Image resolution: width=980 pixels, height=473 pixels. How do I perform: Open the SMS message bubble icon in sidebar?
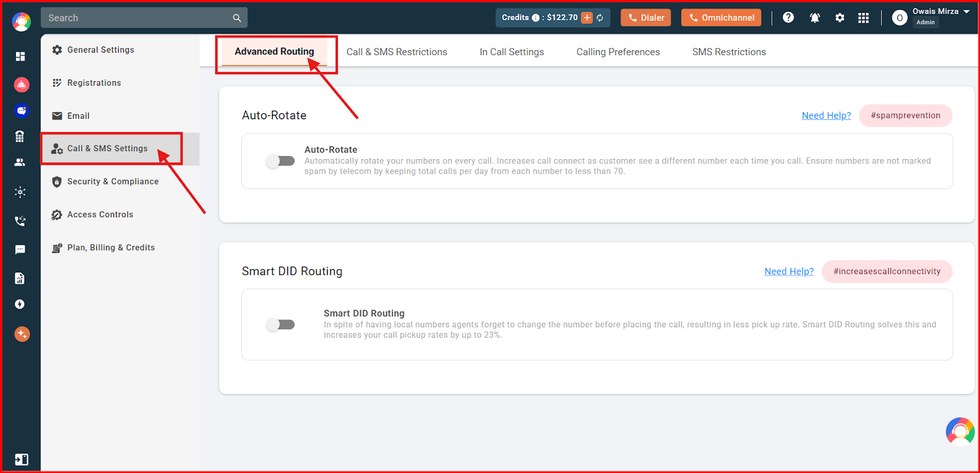[x=20, y=250]
